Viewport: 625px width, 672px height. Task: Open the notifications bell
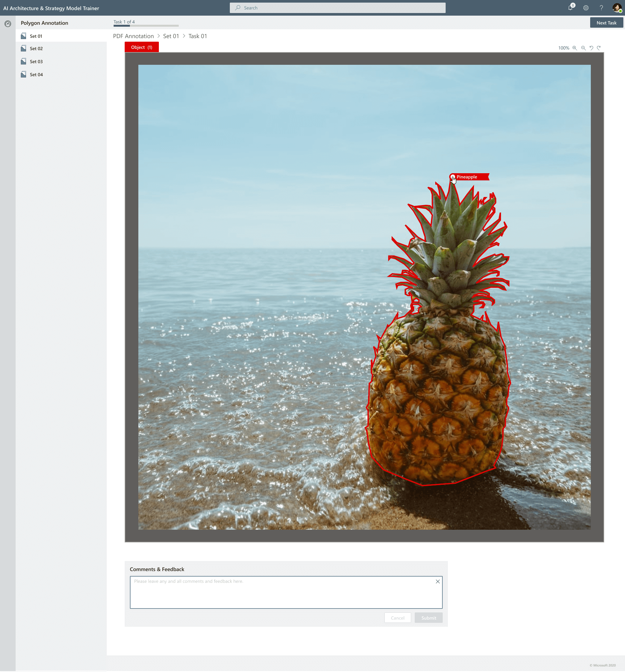pos(571,8)
